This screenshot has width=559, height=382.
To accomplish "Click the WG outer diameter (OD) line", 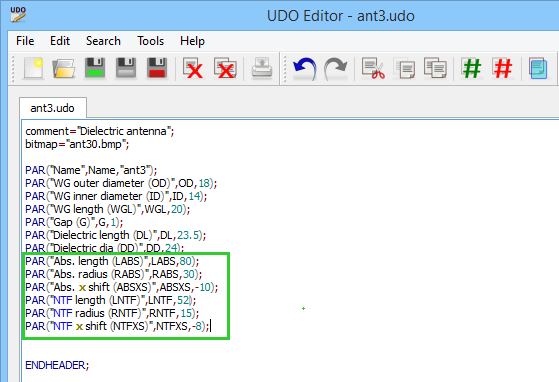I will pos(121,183).
